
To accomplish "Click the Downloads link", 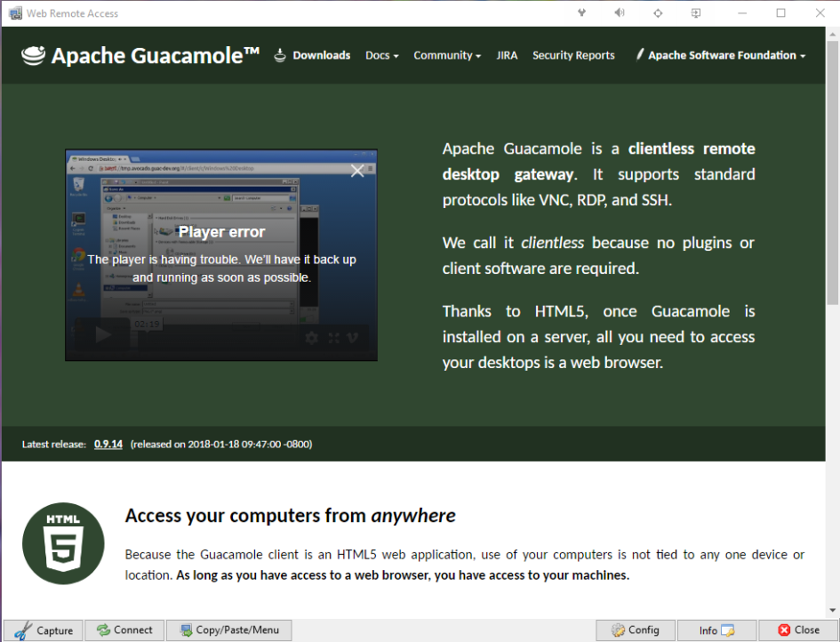I will pos(320,55).
